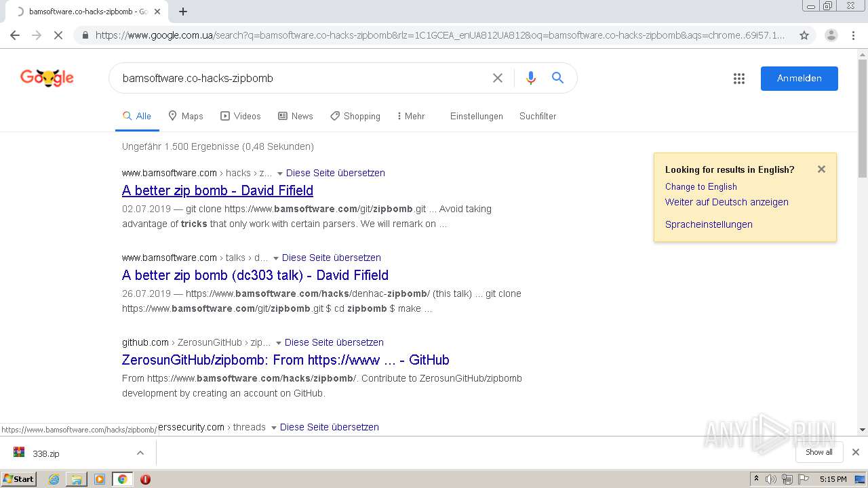
Task: Click the 5:15 PM taskbar clock
Action: 833,479
